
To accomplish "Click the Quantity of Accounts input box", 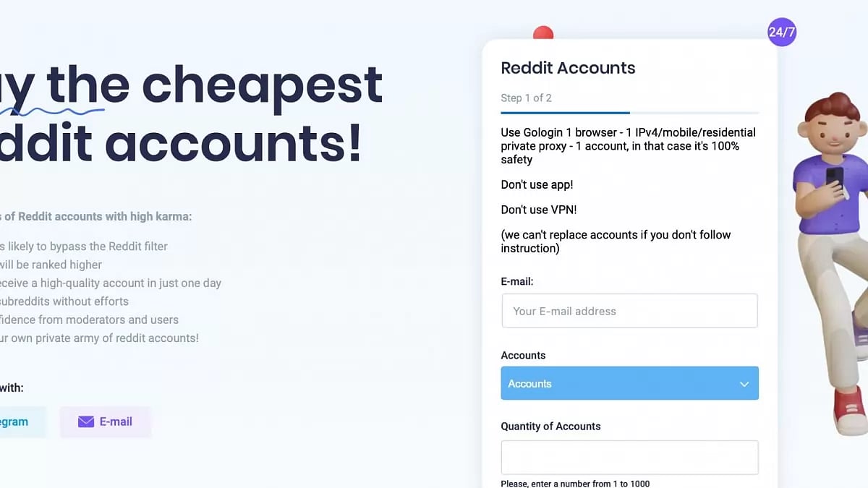I will coord(629,457).
